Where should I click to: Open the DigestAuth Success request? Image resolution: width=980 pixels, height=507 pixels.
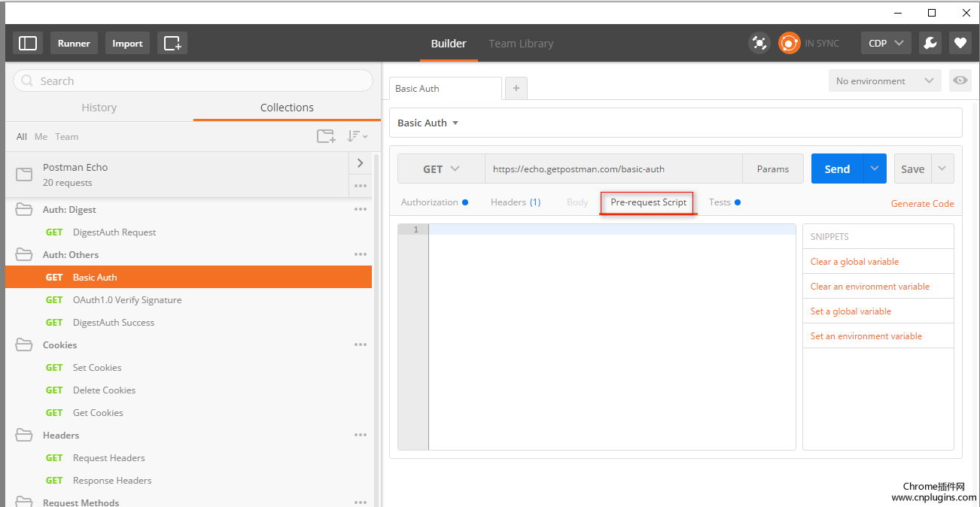(188, 322)
